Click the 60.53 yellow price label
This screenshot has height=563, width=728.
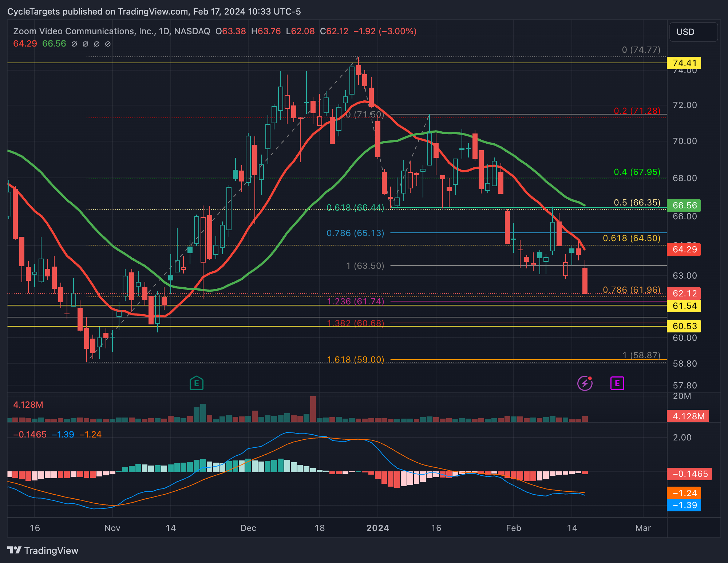(684, 326)
